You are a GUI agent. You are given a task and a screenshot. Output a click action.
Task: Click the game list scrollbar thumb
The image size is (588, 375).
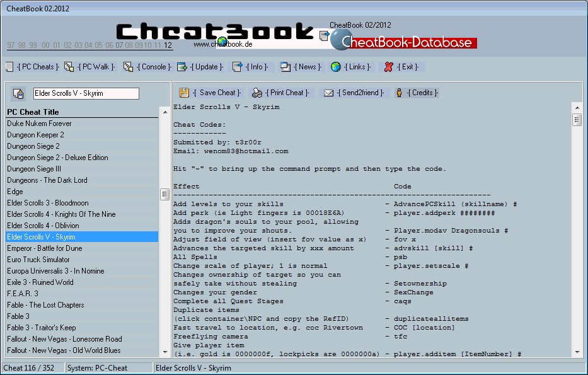pos(164,194)
